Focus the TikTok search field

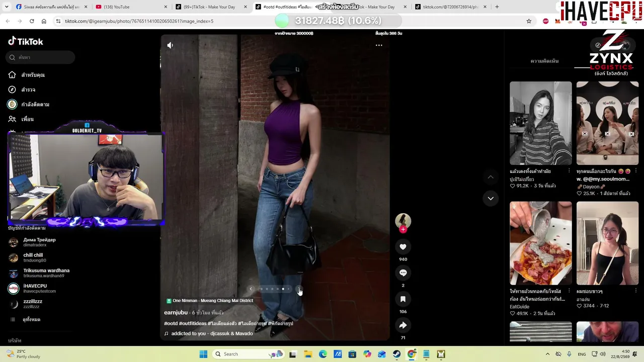click(x=41, y=57)
